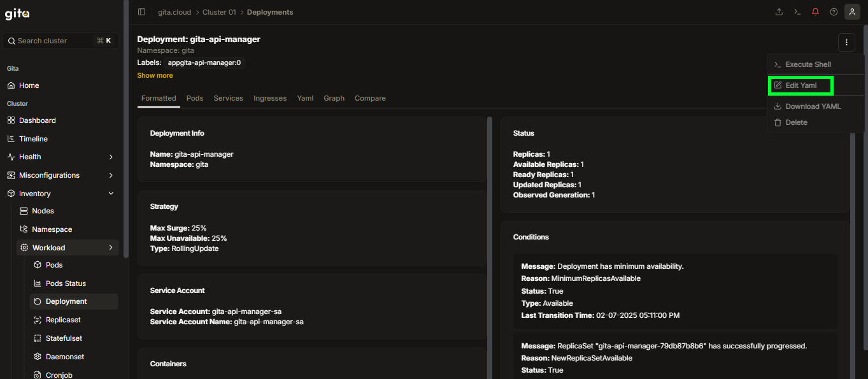The height and width of the screenshot is (379, 868).
Task: Select Edit Yaml from the menu
Action: tap(800, 85)
